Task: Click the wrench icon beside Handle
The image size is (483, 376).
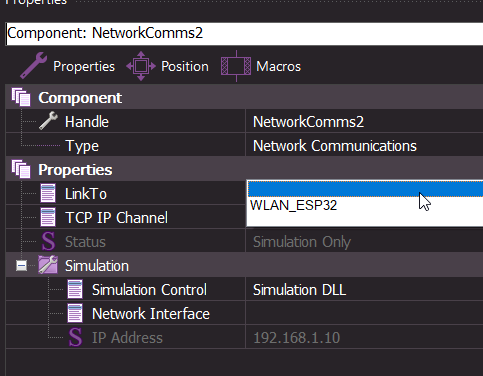Action: (x=48, y=121)
